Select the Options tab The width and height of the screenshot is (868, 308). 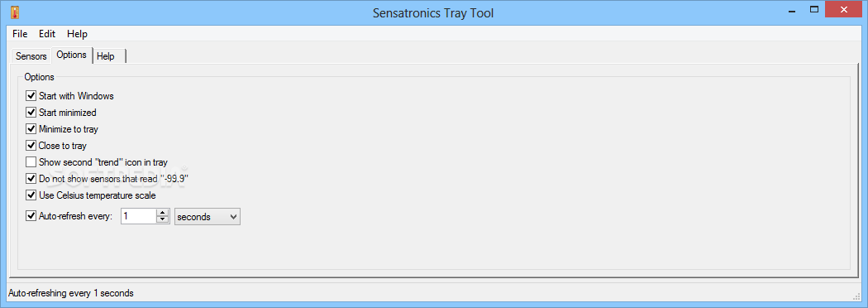(71, 55)
